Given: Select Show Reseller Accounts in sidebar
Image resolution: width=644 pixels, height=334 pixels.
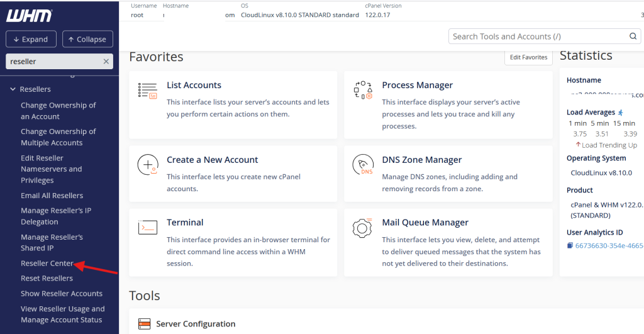Looking at the screenshot, I should 61,294.
